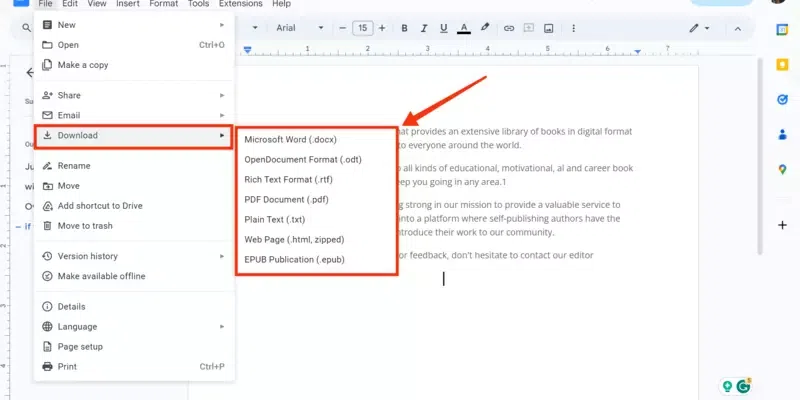Click the green Grammarly icon

click(x=743, y=386)
